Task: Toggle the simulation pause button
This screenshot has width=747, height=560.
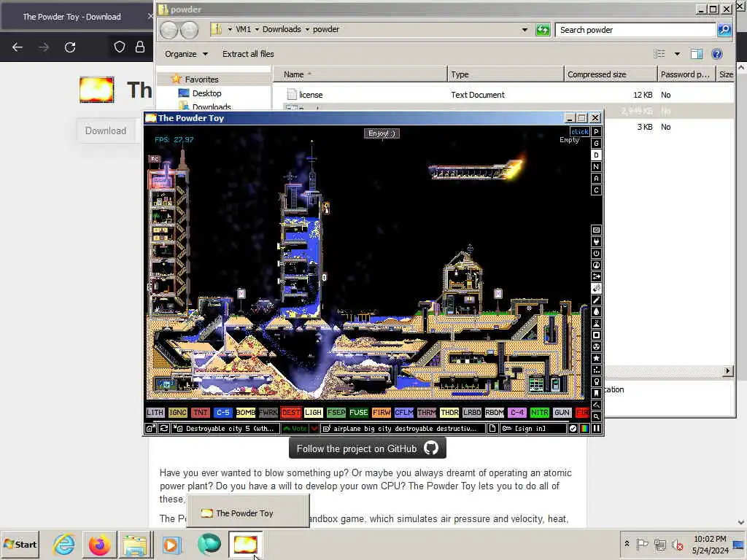Action: click(x=596, y=429)
